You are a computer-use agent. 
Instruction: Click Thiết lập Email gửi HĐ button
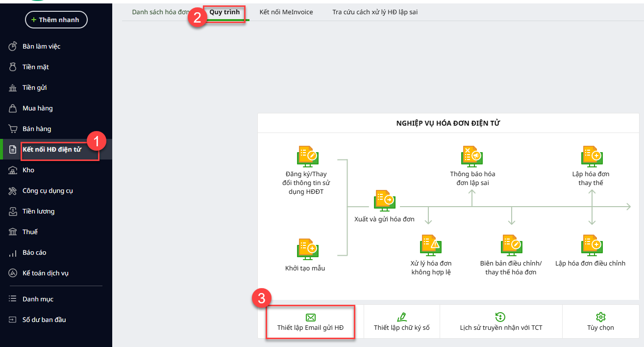(310, 322)
